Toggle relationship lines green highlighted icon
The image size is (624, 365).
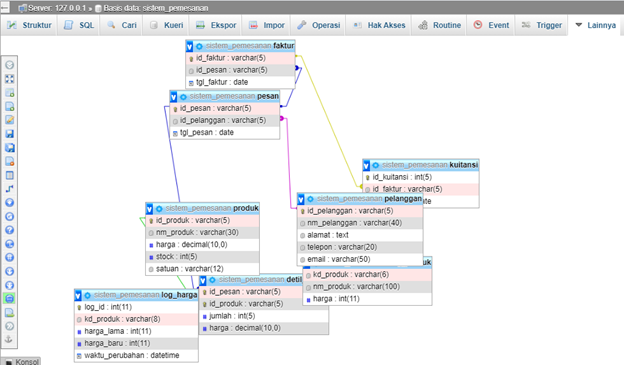coord(10,299)
